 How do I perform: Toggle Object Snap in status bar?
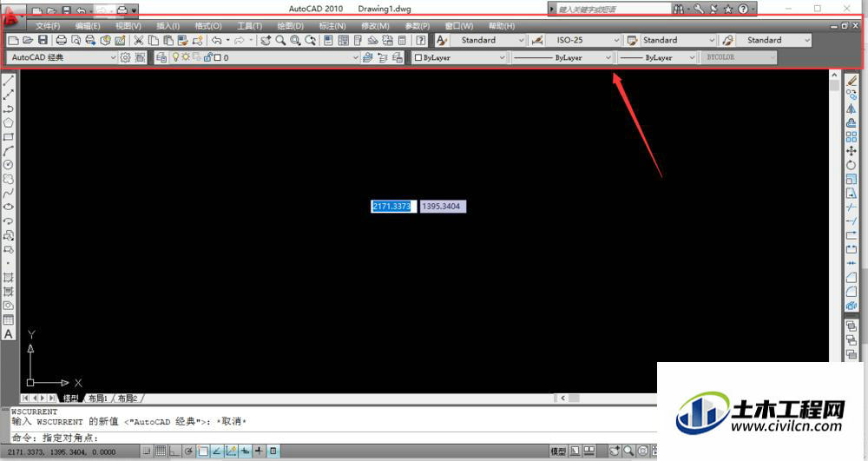[202, 451]
